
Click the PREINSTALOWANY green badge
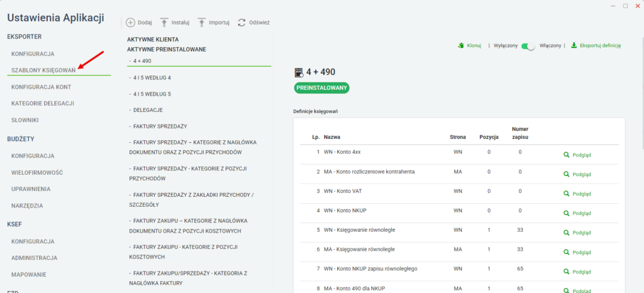point(321,88)
